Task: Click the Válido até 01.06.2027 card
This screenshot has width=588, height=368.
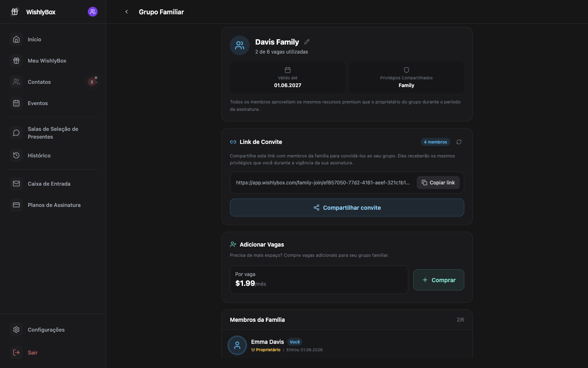Action: (287, 77)
